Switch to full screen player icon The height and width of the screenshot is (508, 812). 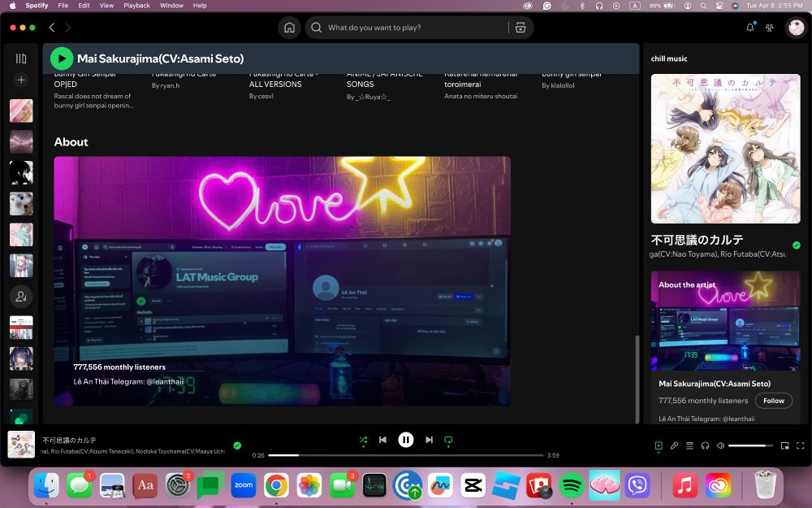click(800, 445)
